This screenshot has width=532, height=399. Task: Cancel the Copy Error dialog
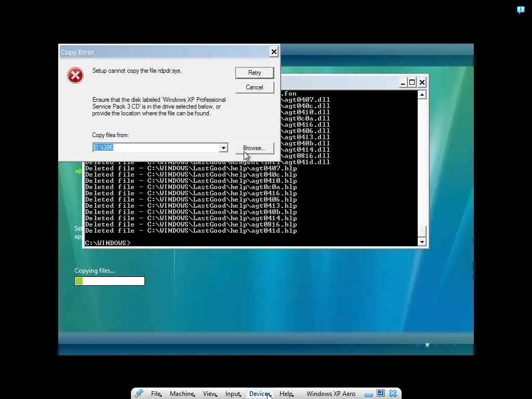click(255, 87)
